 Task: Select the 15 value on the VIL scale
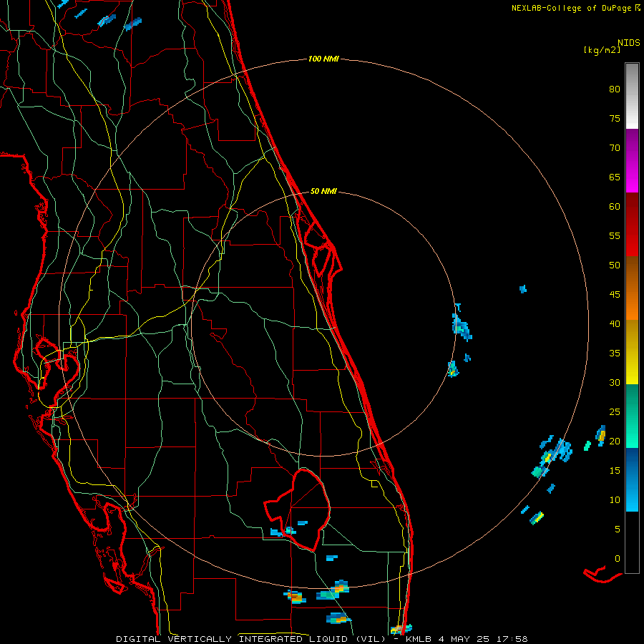(x=615, y=470)
